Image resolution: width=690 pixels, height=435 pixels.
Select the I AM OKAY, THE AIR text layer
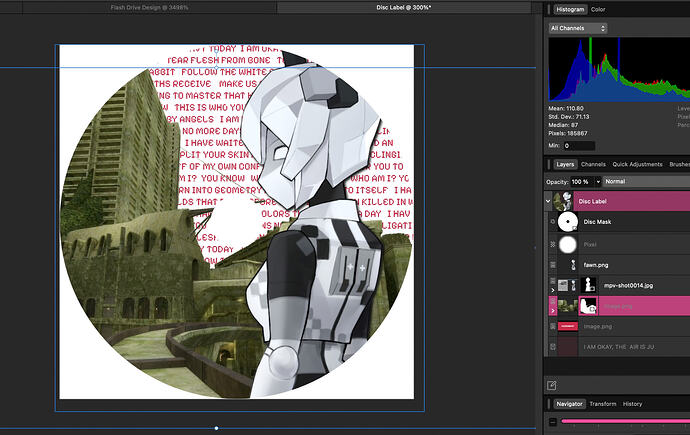617,347
